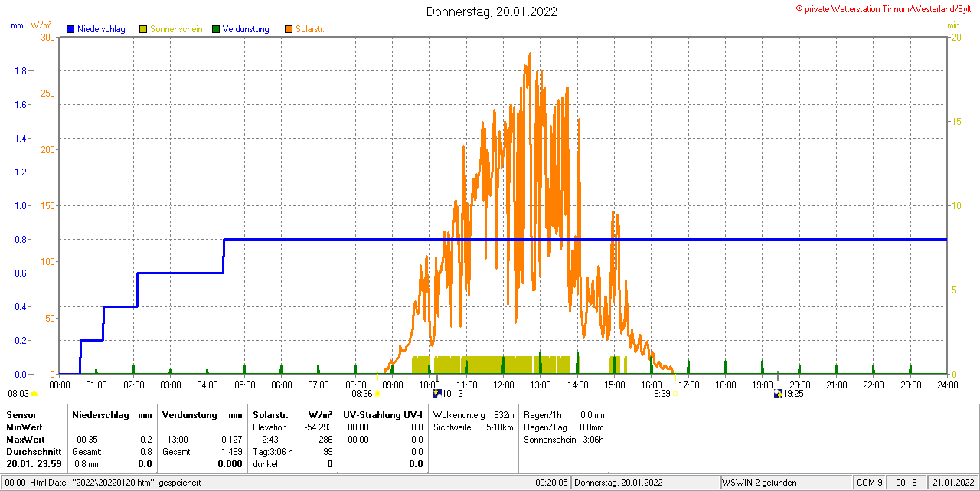Click the status bar Donnerstag, 20.01.2022 date
This screenshot has width=980, height=491.
pyautogui.click(x=619, y=483)
